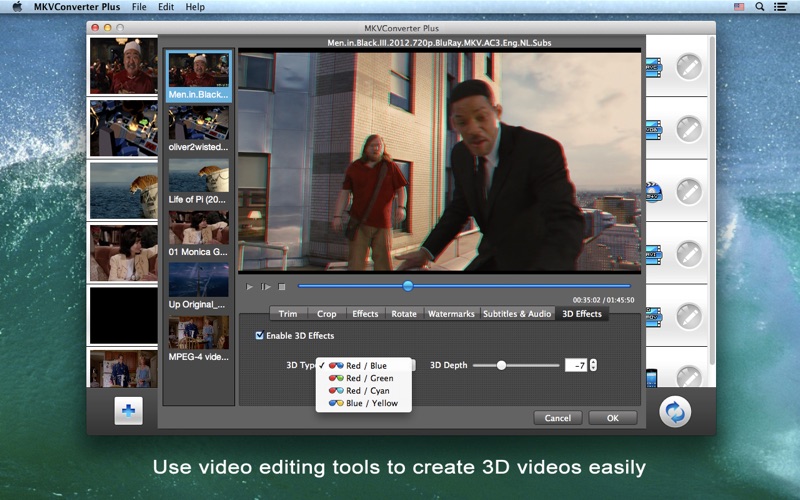Click edit pencil icon for third video row
Viewport: 800px width, 500px height.
point(689,191)
